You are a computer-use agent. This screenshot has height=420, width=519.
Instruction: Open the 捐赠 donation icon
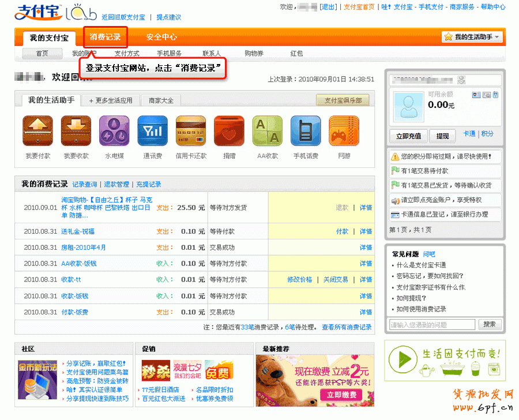(229, 131)
